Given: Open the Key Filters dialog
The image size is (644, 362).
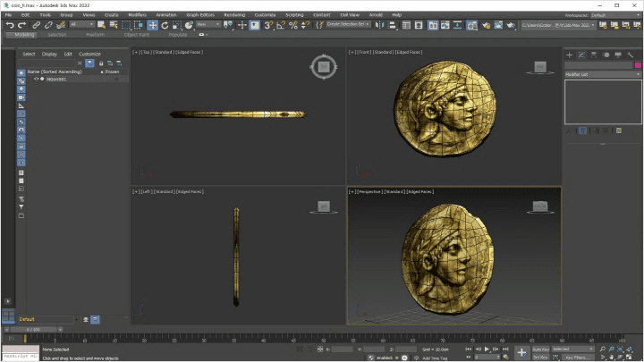Looking at the screenshot, I should click(x=578, y=357).
